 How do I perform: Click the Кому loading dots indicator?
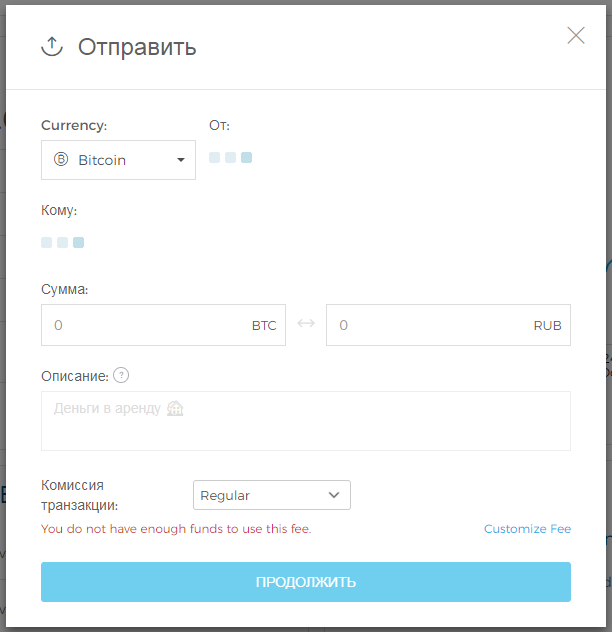point(62,242)
